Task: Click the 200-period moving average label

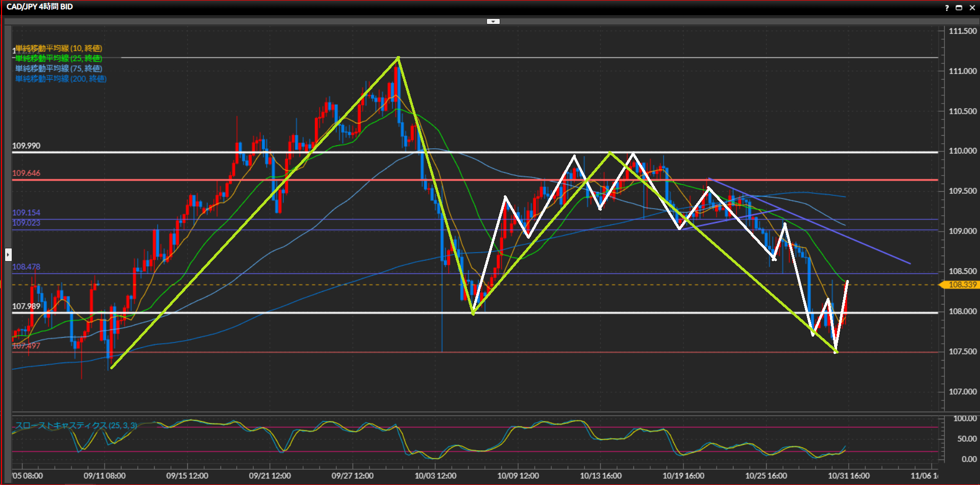Action: click(61, 79)
